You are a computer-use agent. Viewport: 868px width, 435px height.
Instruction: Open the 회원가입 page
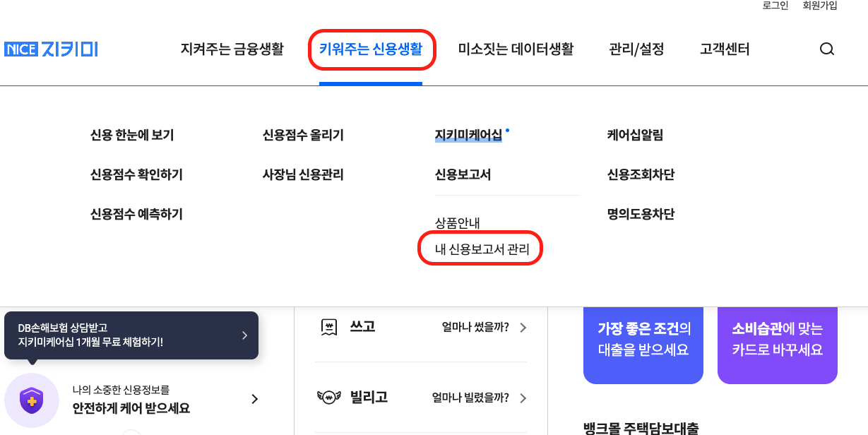[x=819, y=7]
